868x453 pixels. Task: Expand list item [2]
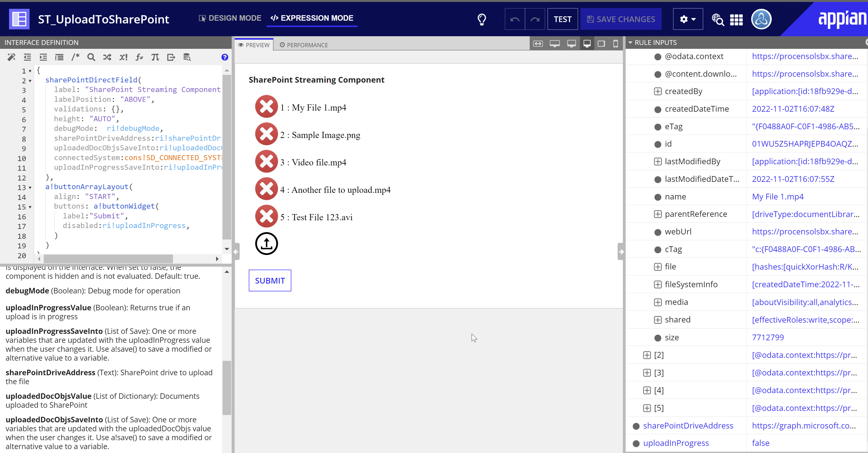[x=647, y=355]
